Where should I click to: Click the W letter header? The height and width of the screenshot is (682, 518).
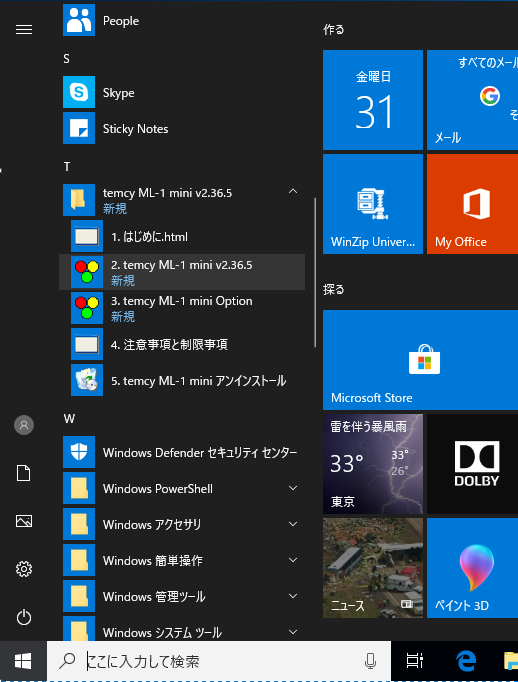pos(69,418)
